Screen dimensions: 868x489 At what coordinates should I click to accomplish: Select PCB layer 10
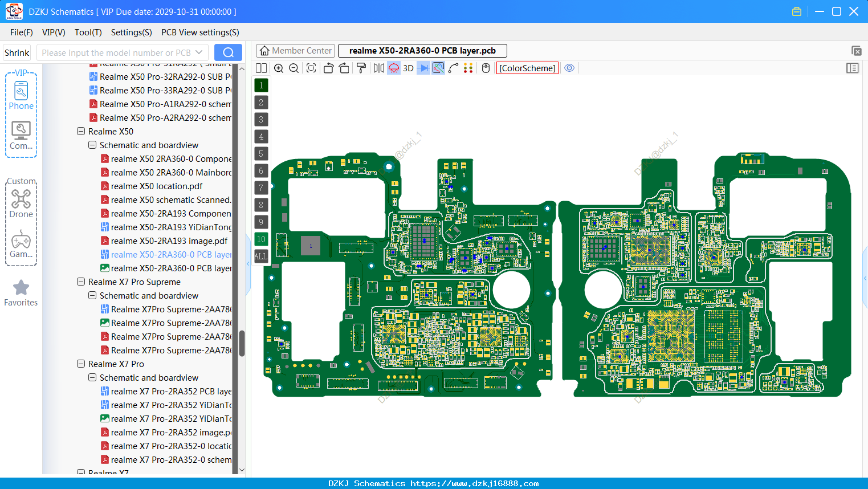(261, 239)
